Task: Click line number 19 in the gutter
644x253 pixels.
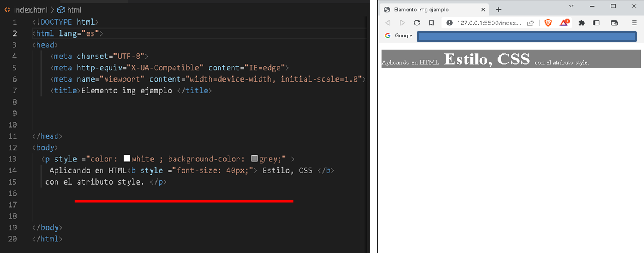Action: [12, 228]
